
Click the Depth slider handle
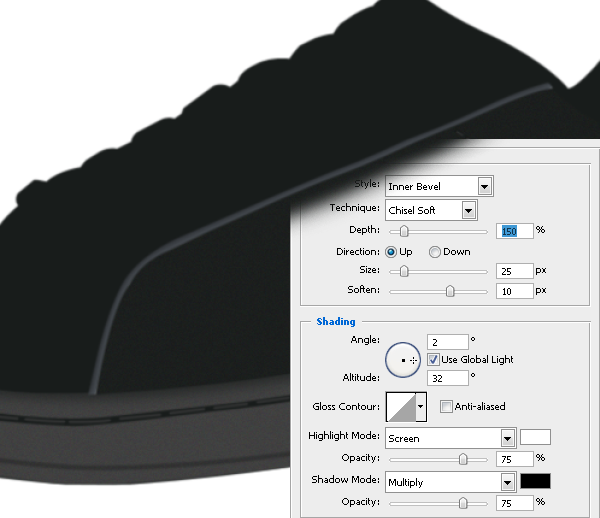pos(404,231)
